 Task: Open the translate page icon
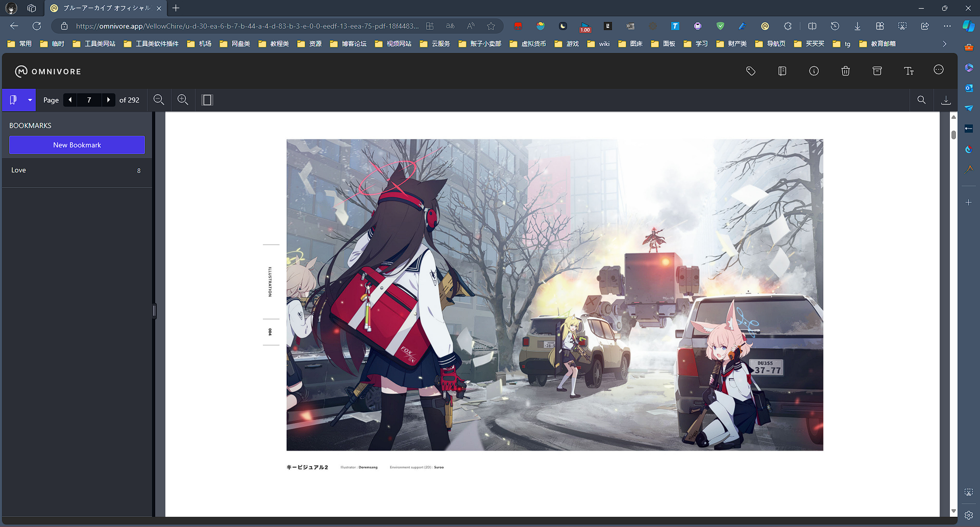(450, 26)
